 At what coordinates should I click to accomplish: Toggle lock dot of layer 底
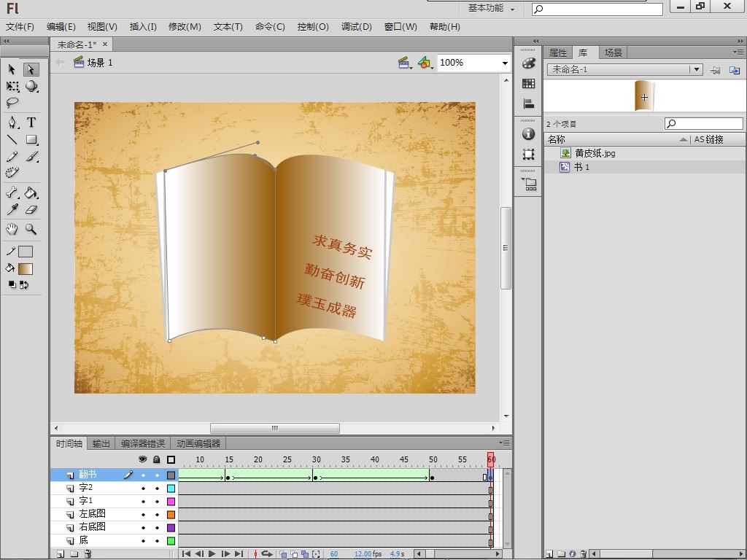(157, 541)
